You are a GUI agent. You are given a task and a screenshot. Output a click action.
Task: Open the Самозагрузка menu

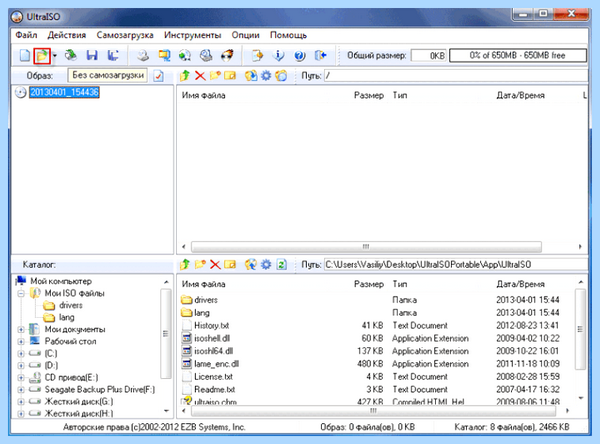[125, 35]
